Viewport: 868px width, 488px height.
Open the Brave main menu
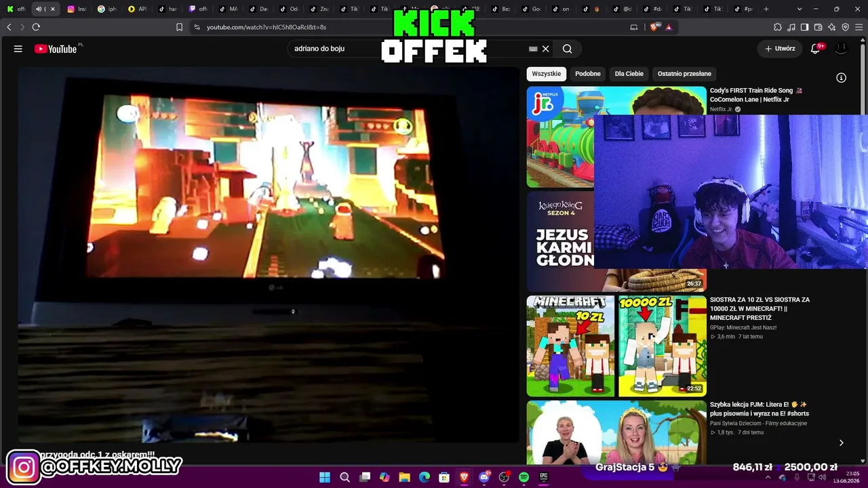click(859, 27)
